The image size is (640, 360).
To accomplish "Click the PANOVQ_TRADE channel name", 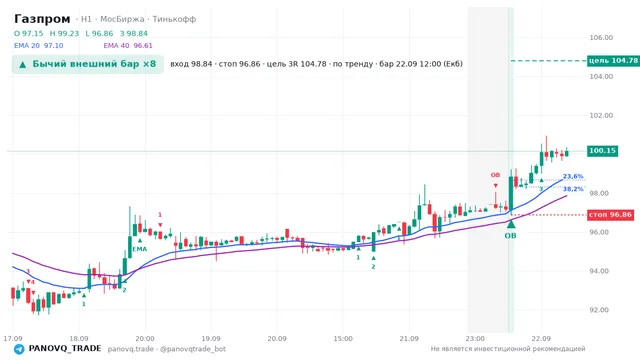I will tap(65, 349).
